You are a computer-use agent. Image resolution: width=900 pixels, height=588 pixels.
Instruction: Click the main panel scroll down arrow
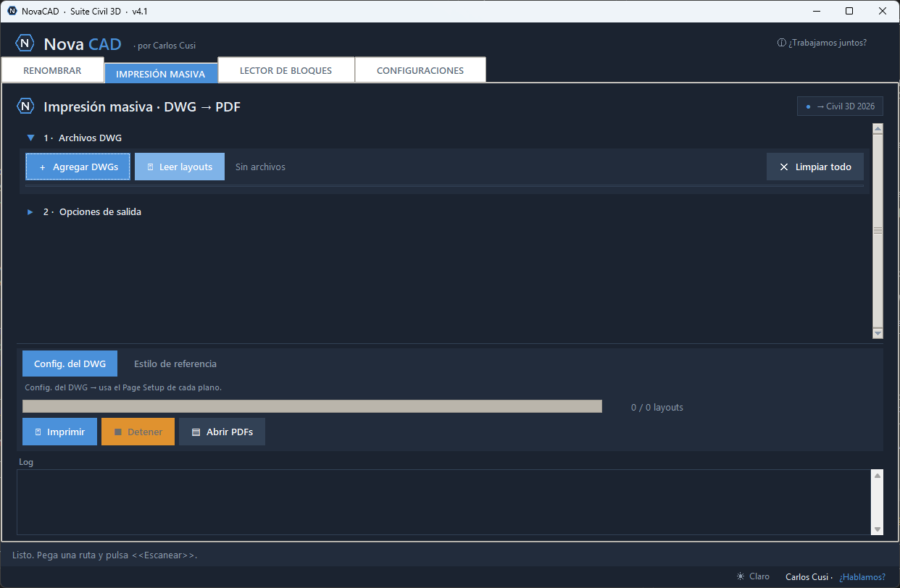pyautogui.click(x=878, y=333)
